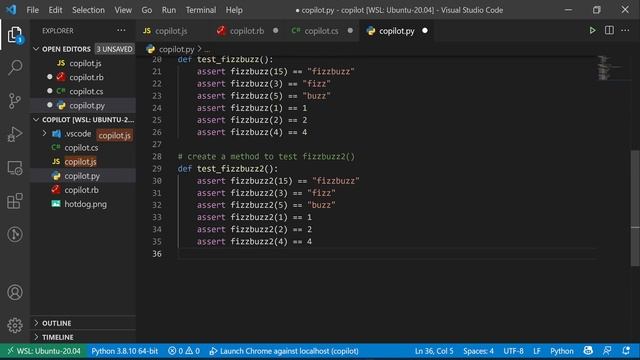Switch to the copilot.cs tab

tap(321, 31)
